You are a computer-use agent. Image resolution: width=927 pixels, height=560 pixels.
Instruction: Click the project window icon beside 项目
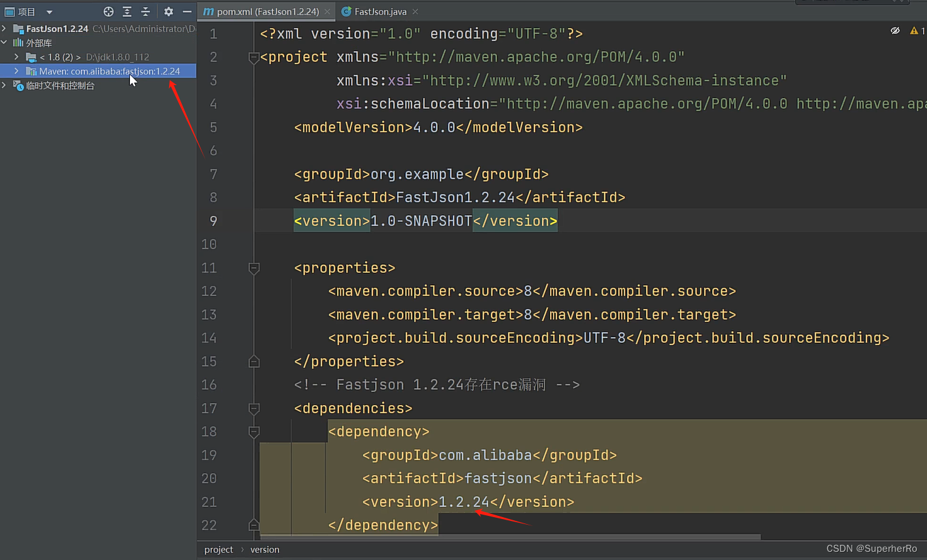(9, 11)
